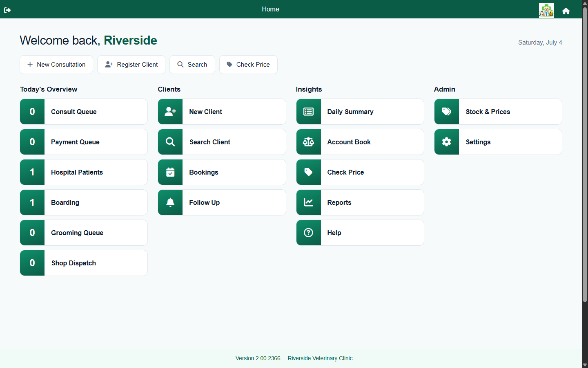The height and width of the screenshot is (368, 588).
Task: Open Account Book
Action: pos(360,142)
